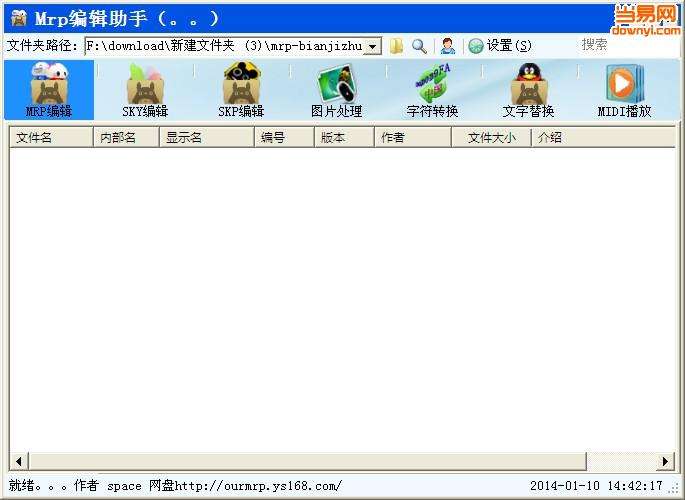Click the Mrp编辑助手 title bar app icon
685x500 pixels.
[x=19, y=18]
